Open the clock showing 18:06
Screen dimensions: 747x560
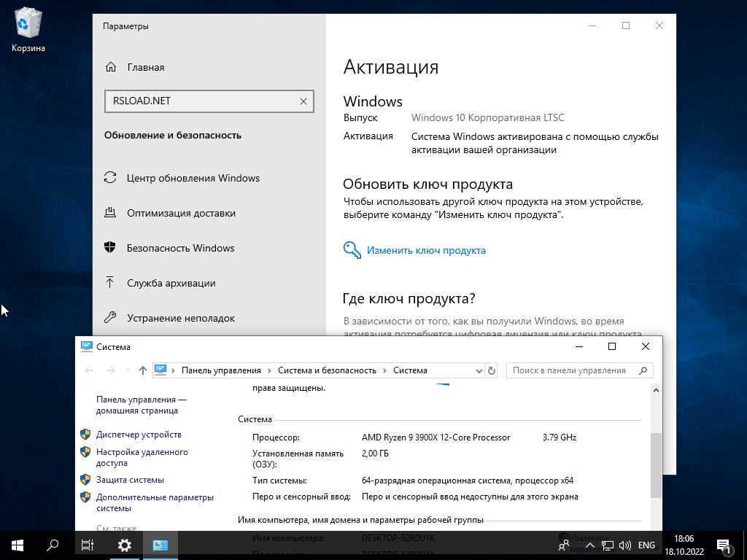click(684, 545)
